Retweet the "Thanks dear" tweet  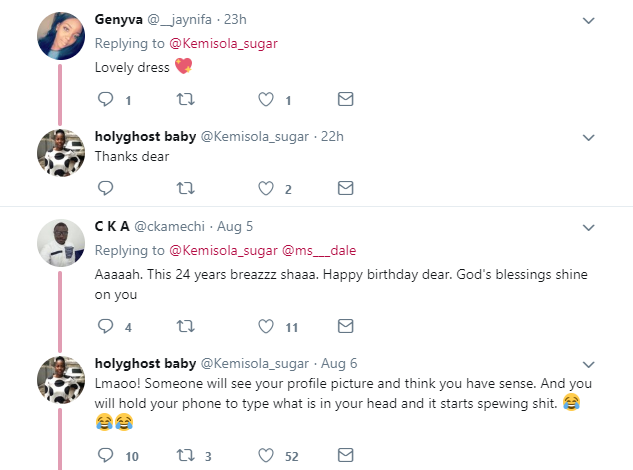pos(185,187)
